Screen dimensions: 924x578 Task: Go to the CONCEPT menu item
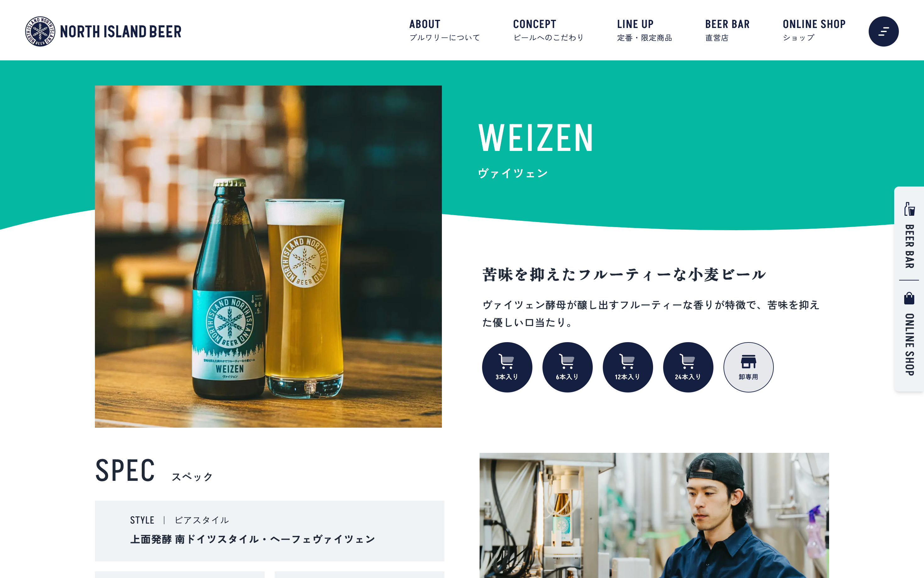click(x=548, y=31)
